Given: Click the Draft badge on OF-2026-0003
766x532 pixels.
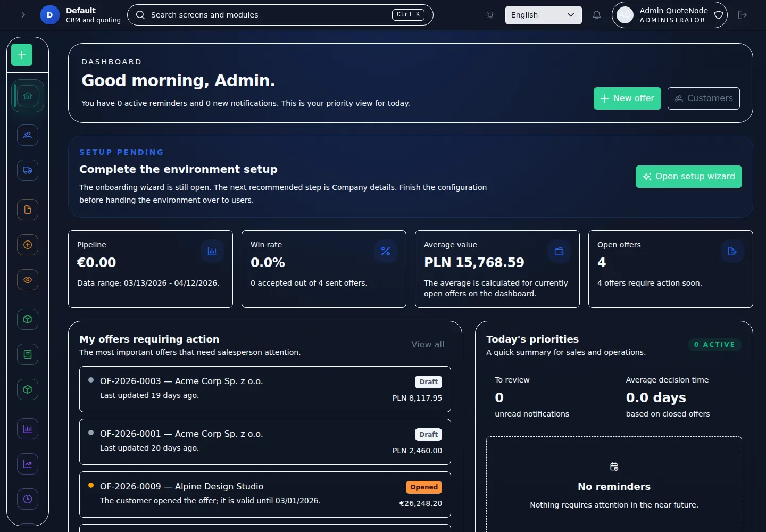Looking at the screenshot, I should (x=428, y=381).
